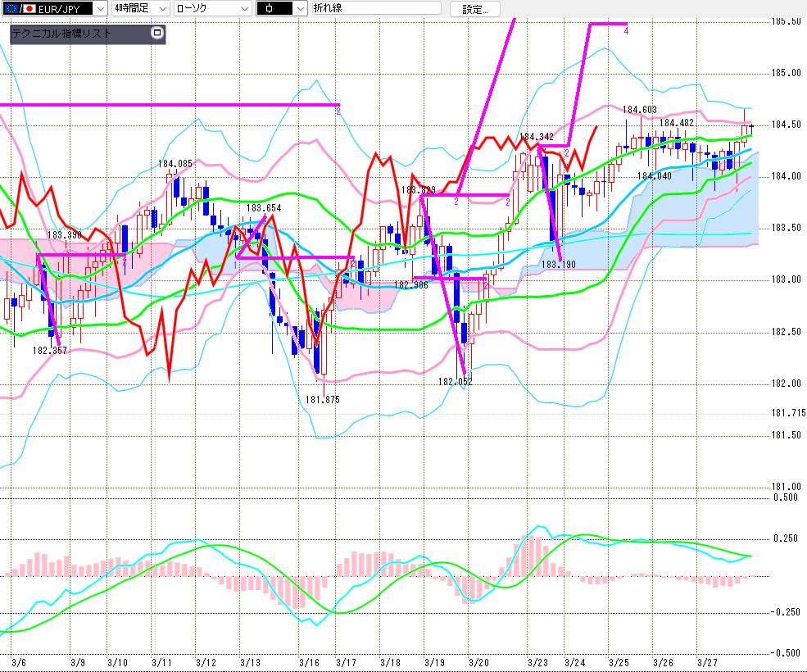This screenshot has width=807, height=672.
Task: Open chart settings with the 設定... button
Action: [x=480, y=9]
